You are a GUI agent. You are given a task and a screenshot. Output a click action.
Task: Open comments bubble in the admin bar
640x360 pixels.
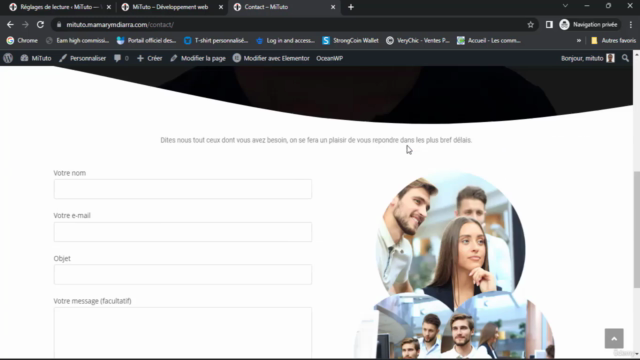(x=121, y=58)
